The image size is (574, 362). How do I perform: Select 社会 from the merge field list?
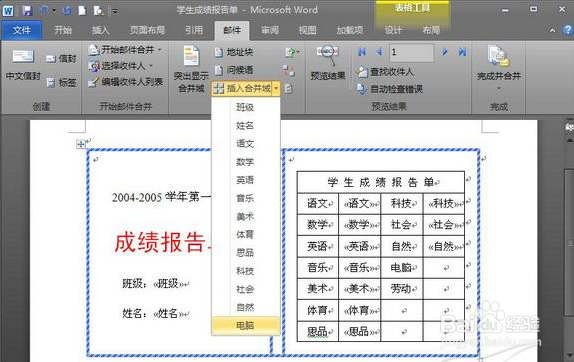245,289
